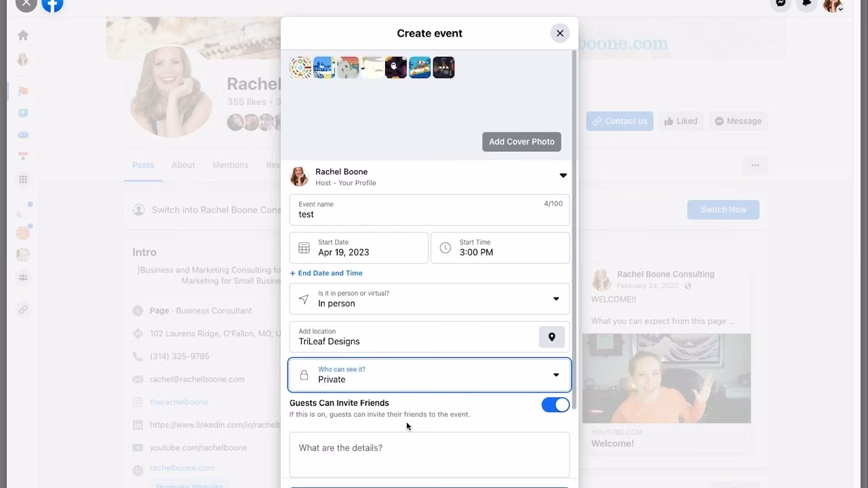Image resolution: width=868 pixels, height=488 pixels.
Task: Click the Liked button on the page
Action: coord(681,121)
